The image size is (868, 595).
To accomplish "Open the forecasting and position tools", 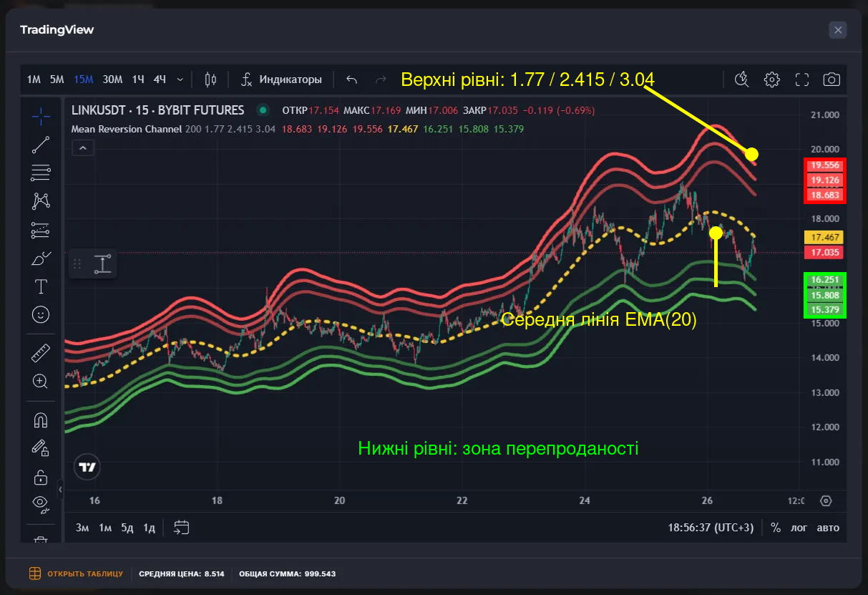I will point(42,230).
